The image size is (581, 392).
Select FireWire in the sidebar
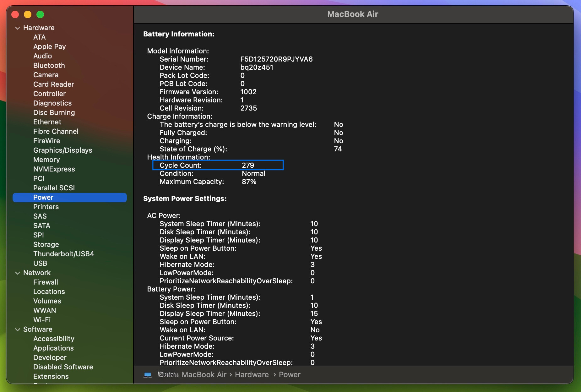click(x=47, y=141)
